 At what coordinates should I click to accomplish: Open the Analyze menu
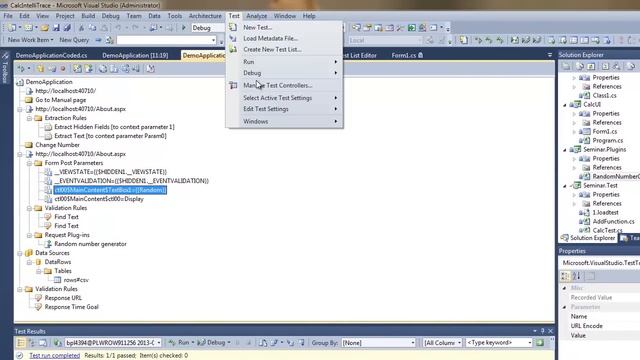(256, 16)
